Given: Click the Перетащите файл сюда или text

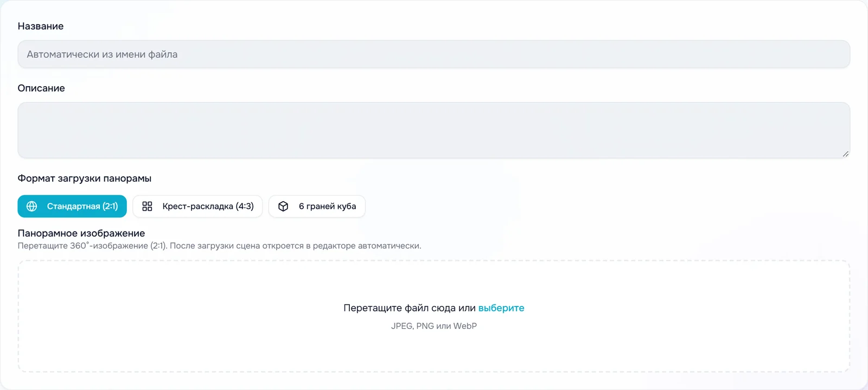Looking at the screenshot, I should tap(410, 308).
